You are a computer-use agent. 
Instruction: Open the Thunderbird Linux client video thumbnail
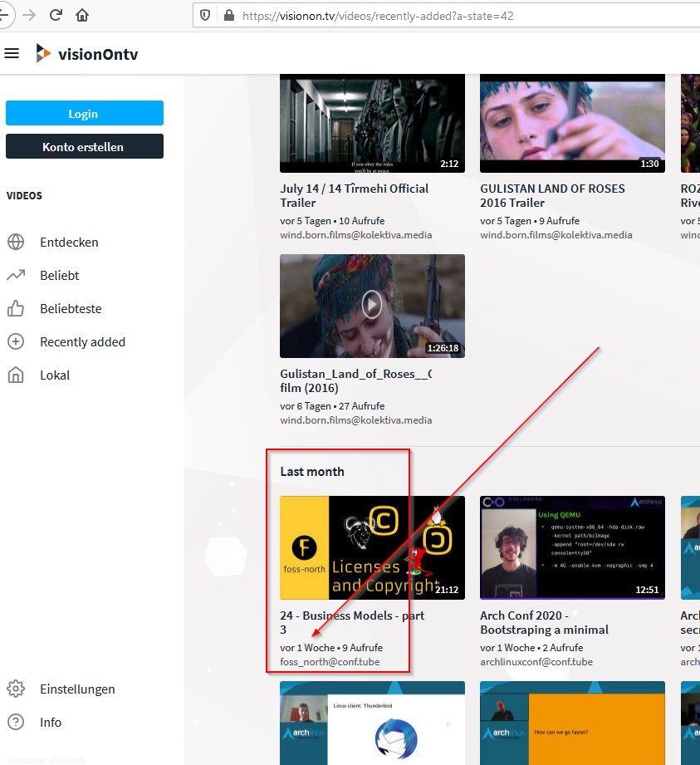coord(372,723)
